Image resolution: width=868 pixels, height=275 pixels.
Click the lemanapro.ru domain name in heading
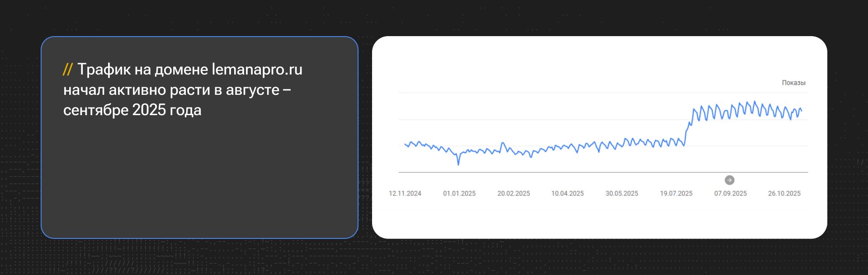tap(257, 70)
